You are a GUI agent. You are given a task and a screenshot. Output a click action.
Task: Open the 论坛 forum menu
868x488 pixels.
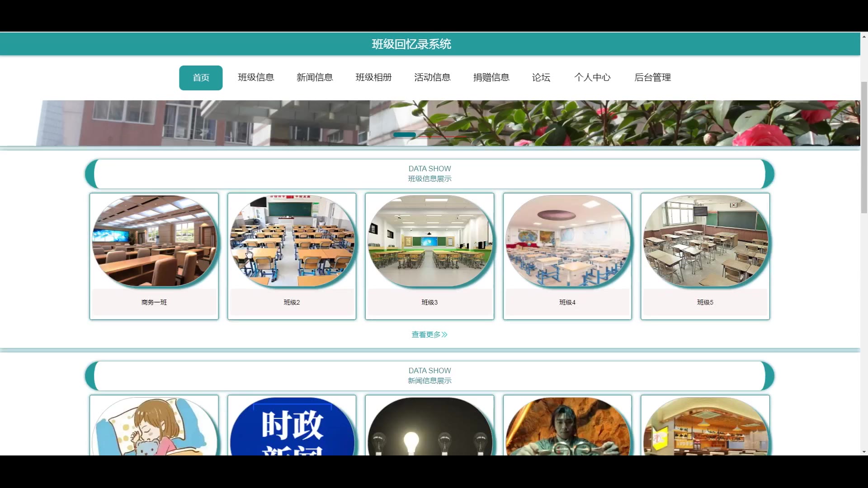point(541,78)
